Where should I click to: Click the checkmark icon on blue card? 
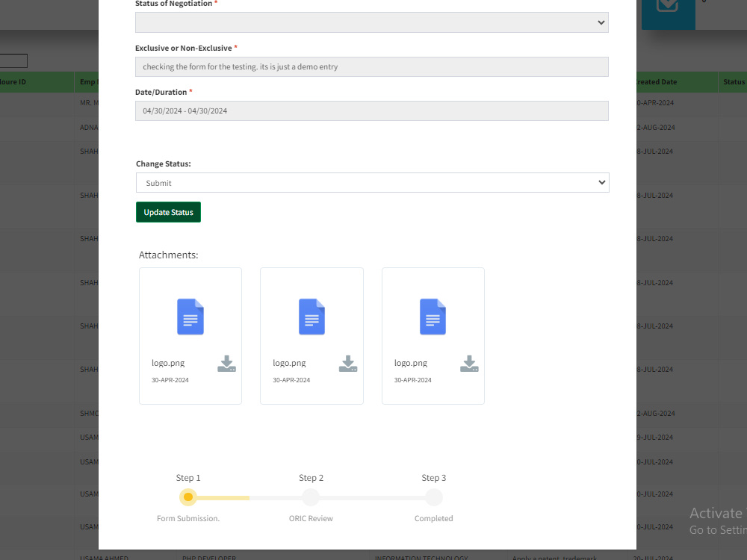click(667, 4)
